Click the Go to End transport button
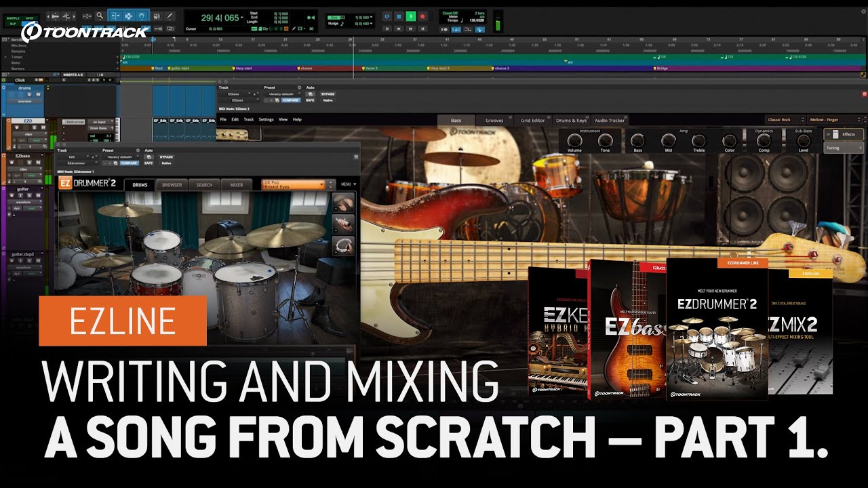This screenshot has width=868, height=488. 422,28
